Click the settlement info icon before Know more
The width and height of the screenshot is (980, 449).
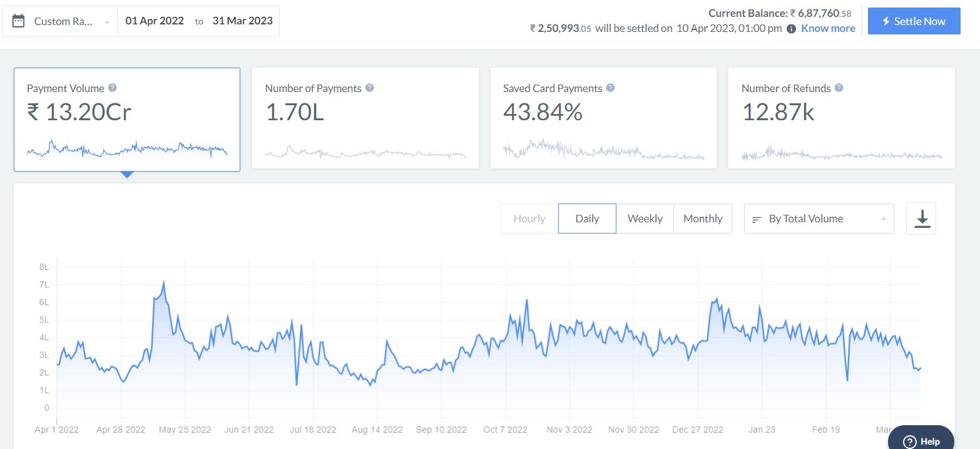click(792, 29)
